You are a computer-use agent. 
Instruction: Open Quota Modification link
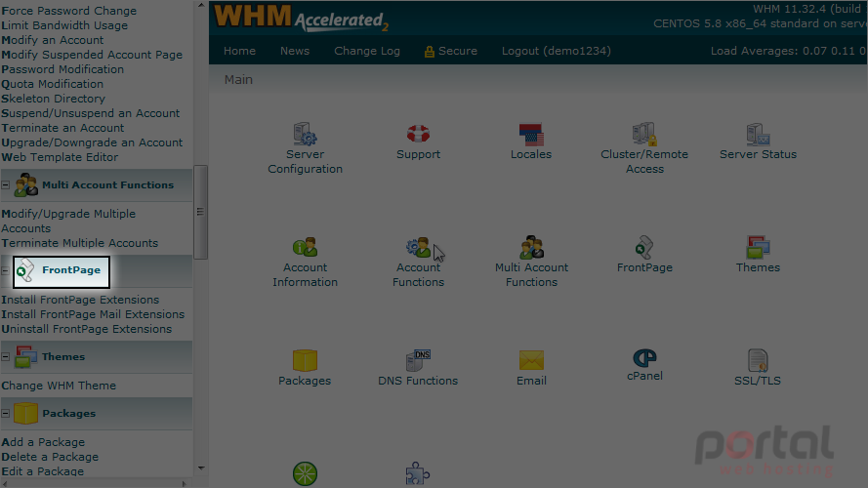(x=52, y=84)
